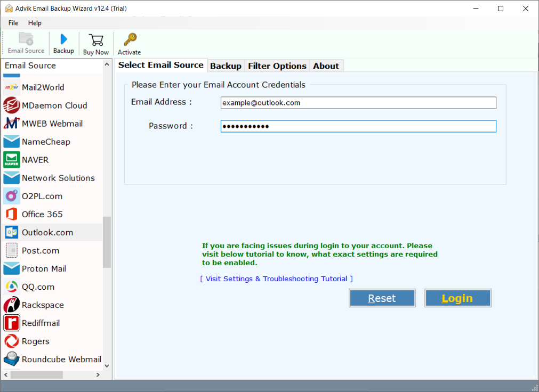This screenshot has height=392, width=539.
Task: Select the Proton Mail envelope icon
Action: [12, 268]
